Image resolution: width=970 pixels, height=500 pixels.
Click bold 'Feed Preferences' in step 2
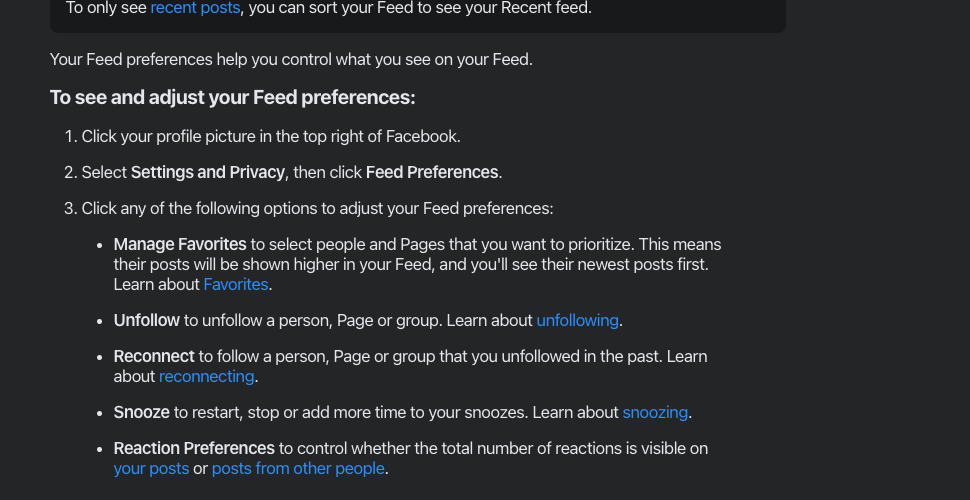[432, 173]
